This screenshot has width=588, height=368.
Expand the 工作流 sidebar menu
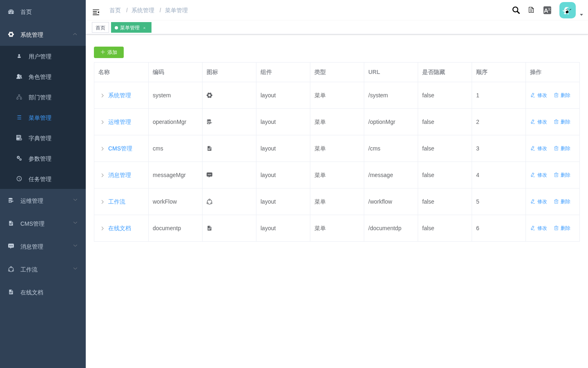pyautogui.click(x=43, y=269)
